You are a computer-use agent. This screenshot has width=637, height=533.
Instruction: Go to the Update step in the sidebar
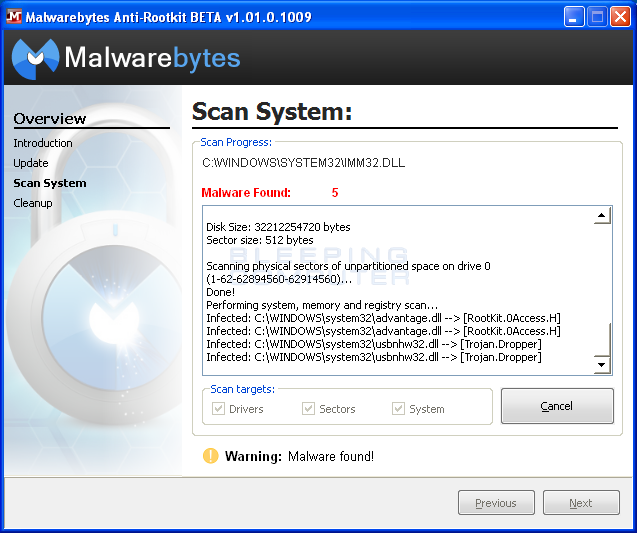click(31, 163)
